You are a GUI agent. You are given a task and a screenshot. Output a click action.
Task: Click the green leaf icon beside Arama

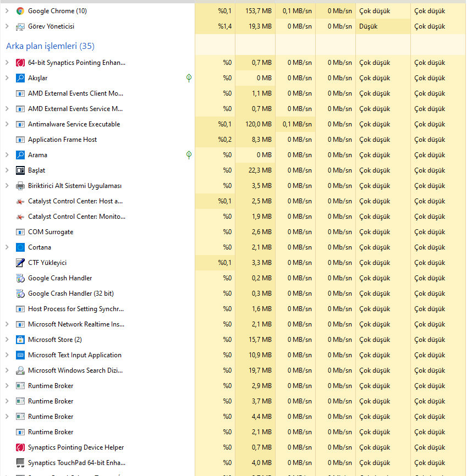(x=189, y=155)
